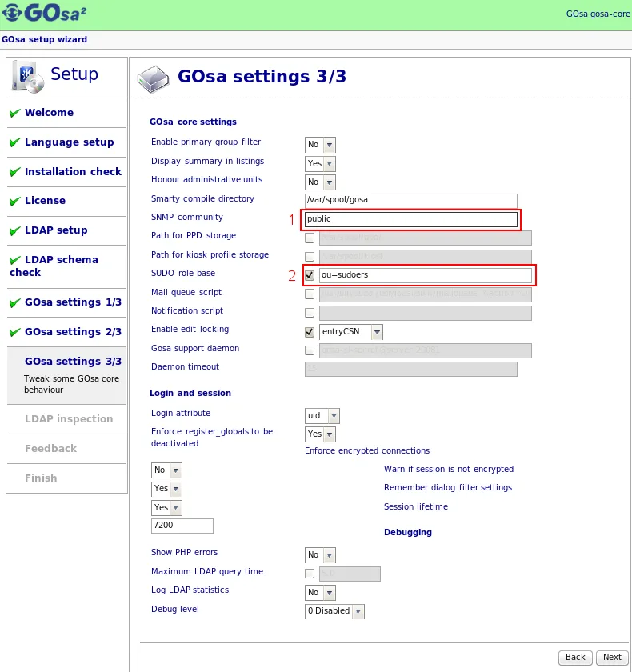Enable the Path for PPD storage checkbox

coord(310,238)
